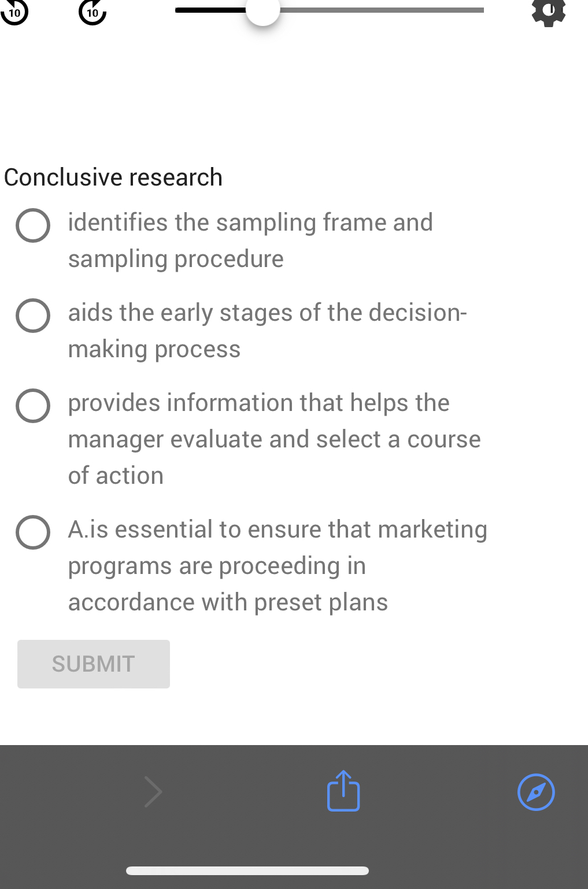Tap the home indicator bar
This screenshot has height=889, width=588.
coord(247,870)
